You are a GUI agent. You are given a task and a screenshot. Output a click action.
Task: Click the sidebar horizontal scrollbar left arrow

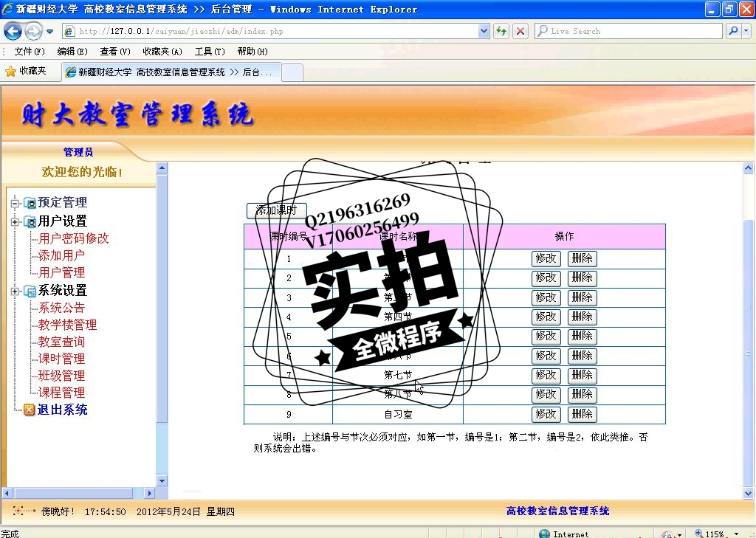[7, 493]
